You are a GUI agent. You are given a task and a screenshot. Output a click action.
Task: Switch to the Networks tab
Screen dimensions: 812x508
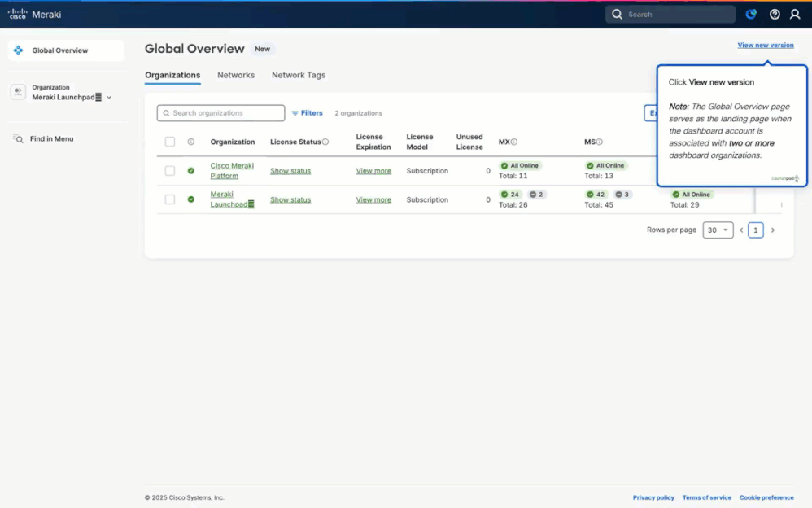click(x=236, y=74)
